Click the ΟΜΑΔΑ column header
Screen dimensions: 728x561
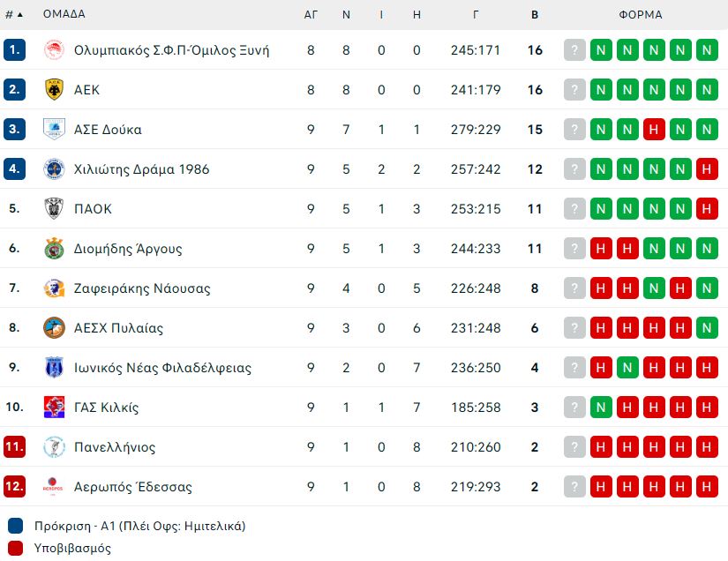tap(64, 14)
